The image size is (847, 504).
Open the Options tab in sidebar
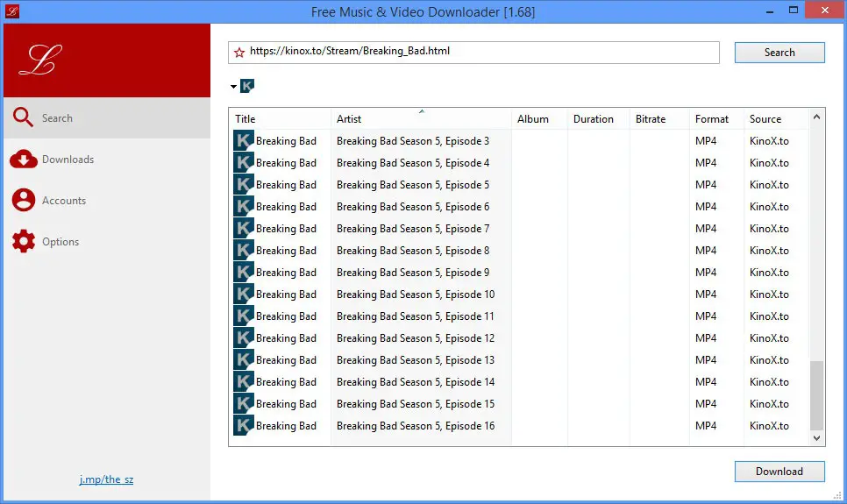tap(107, 241)
